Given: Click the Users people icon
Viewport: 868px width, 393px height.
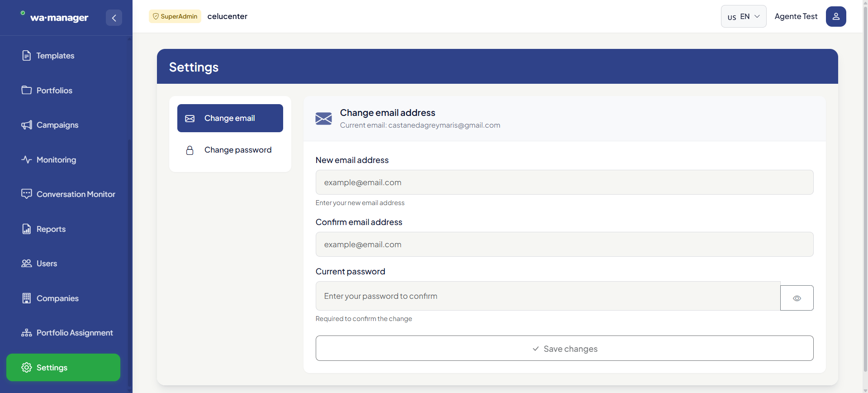Looking at the screenshot, I should coord(27,264).
